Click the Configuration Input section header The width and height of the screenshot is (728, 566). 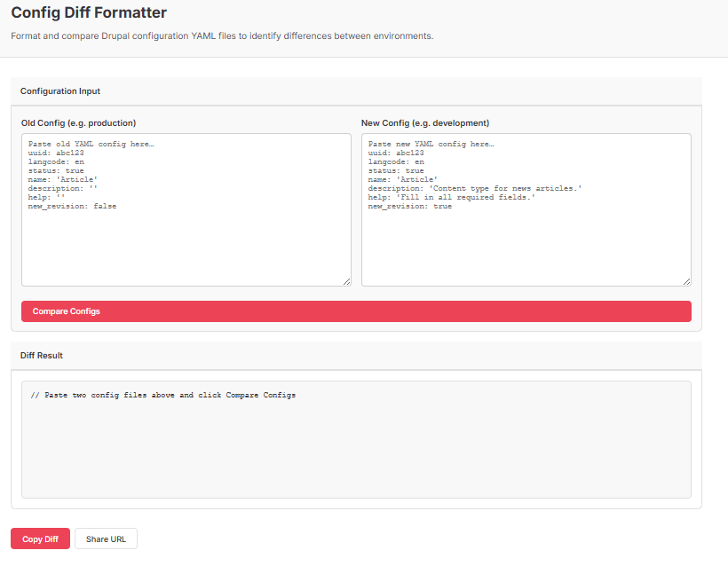point(59,90)
